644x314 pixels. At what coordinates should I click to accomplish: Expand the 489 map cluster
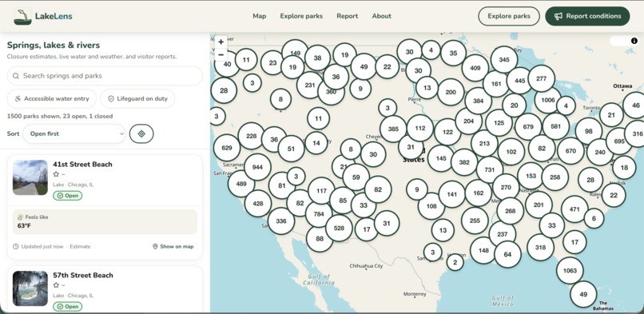point(241,184)
